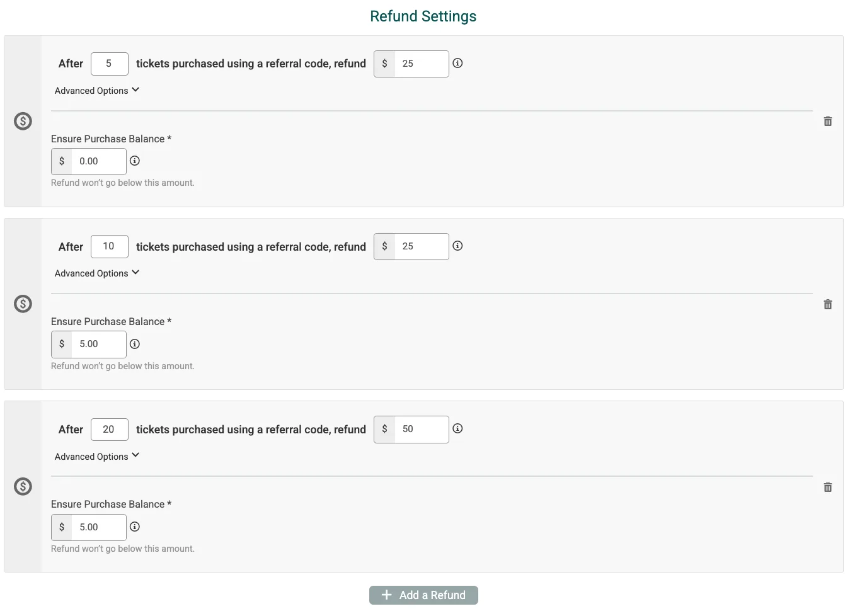Collapse Advanced Options in 10-ticket rule
The image size is (850, 616).
tap(97, 273)
